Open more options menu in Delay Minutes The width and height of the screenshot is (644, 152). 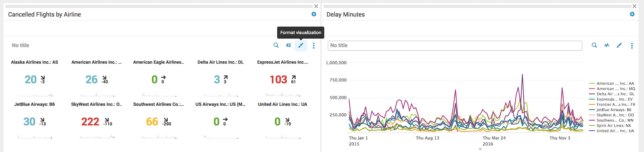632,46
